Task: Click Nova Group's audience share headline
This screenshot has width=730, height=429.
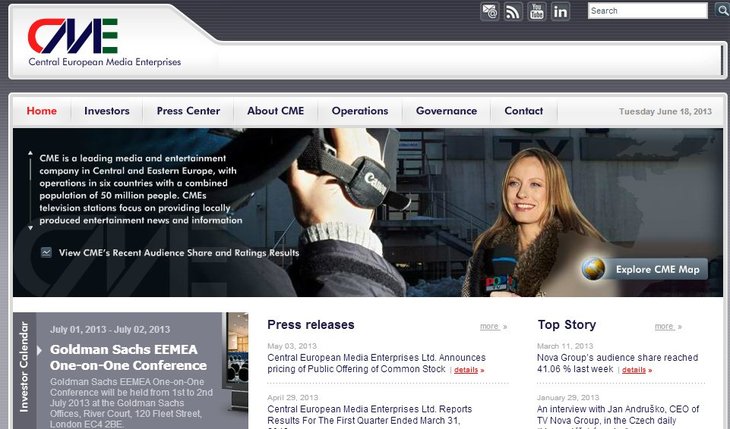Action: 617,363
